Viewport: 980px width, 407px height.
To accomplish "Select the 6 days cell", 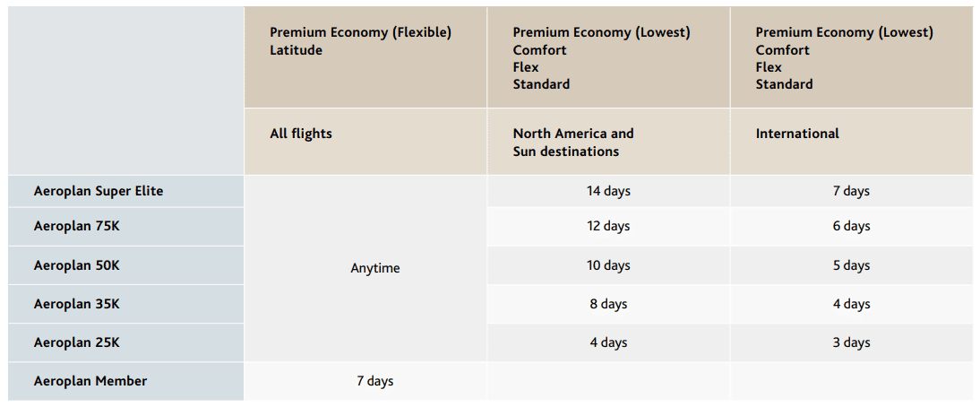I will [x=851, y=226].
